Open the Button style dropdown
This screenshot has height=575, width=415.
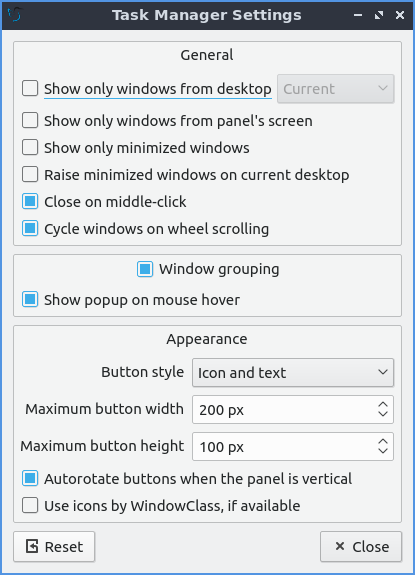tap(293, 373)
